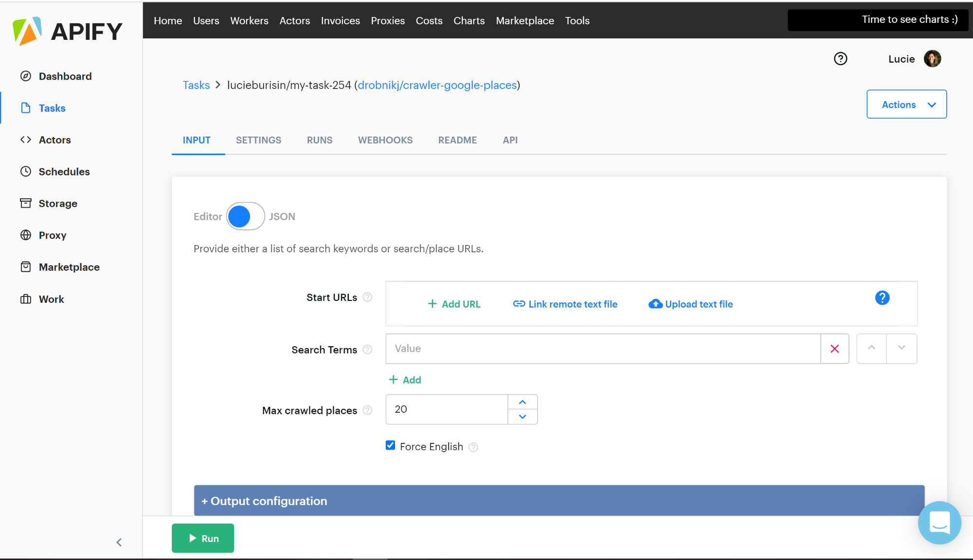The image size is (973, 560).
Task: Remove the search term with red X
Action: tap(835, 349)
